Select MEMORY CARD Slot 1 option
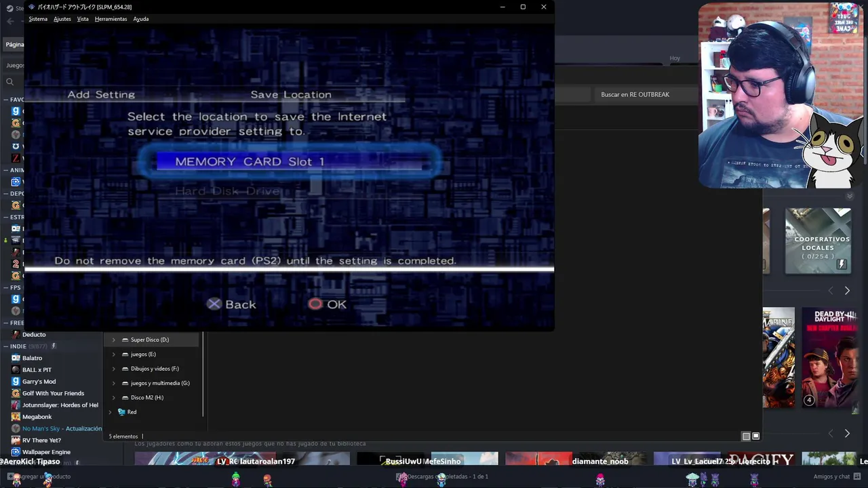Image resolution: width=868 pixels, height=488 pixels. point(290,161)
